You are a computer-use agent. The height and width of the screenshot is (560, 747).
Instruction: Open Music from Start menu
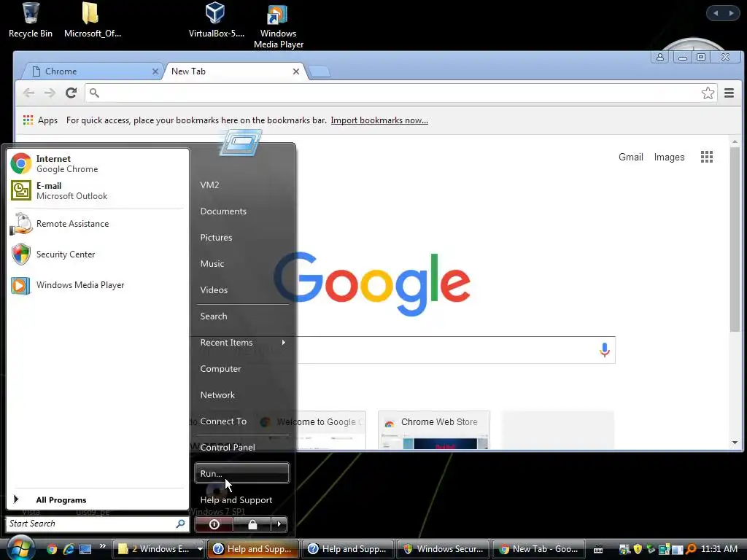[242, 263]
